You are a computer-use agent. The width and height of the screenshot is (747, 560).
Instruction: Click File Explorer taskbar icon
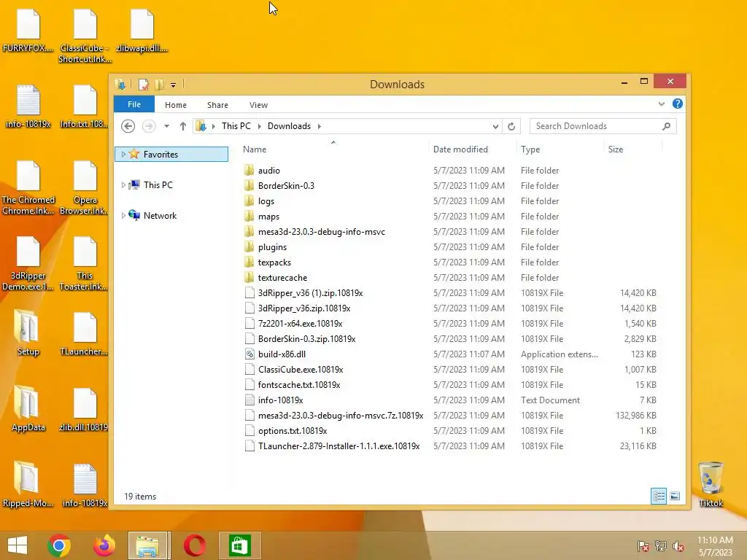149,545
